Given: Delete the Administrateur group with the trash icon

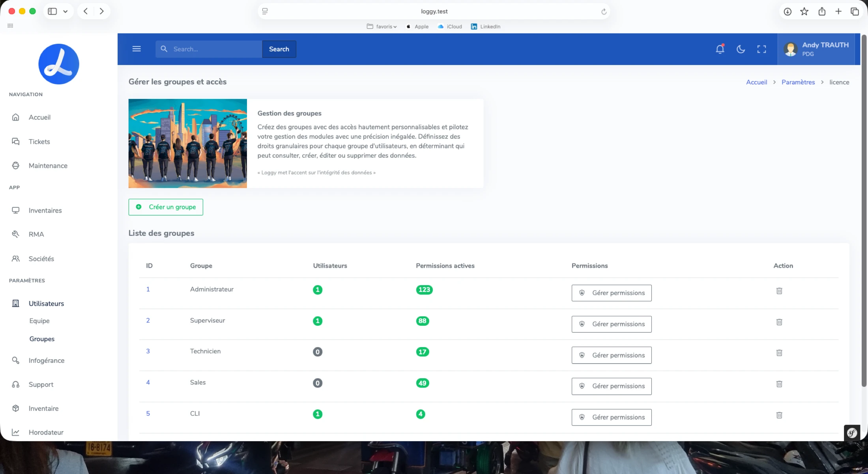Looking at the screenshot, I should [x=779, y=291].
